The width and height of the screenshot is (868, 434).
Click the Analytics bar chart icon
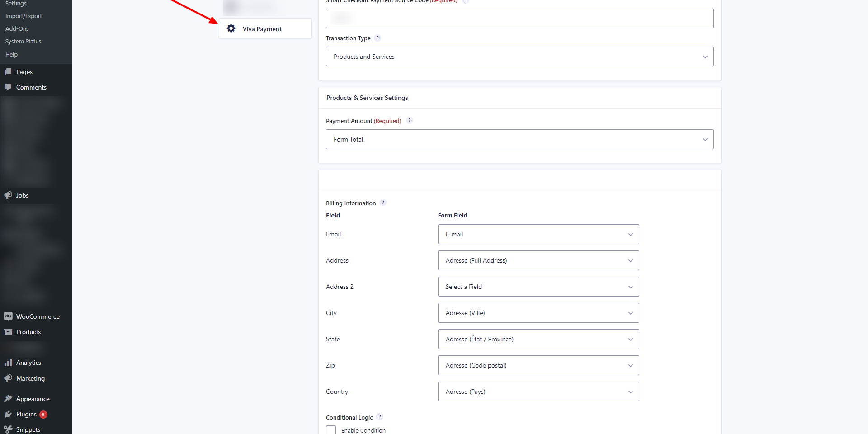click(x=8, y=363)
